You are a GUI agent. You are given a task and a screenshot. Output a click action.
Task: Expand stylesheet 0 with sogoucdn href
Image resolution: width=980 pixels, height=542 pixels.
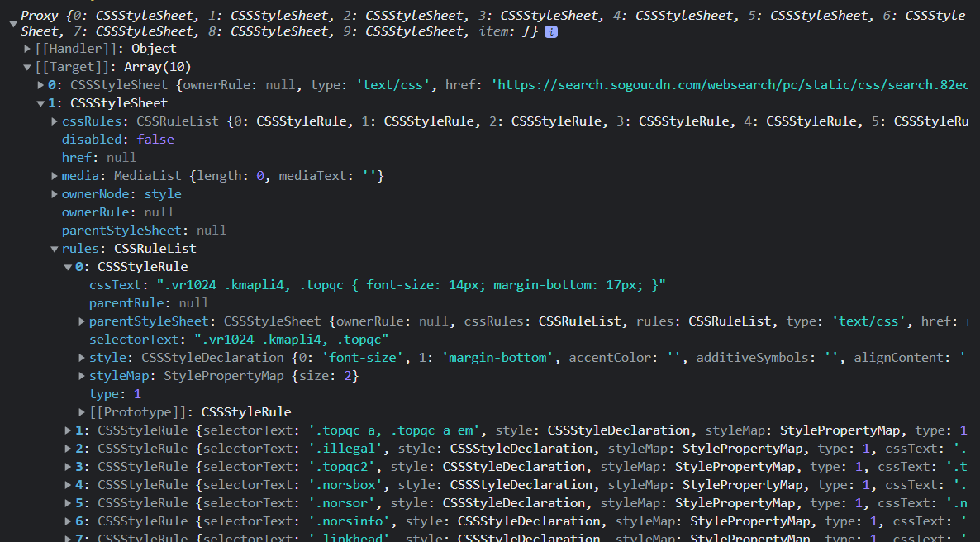pyautogui.click(x=41, y=85)
